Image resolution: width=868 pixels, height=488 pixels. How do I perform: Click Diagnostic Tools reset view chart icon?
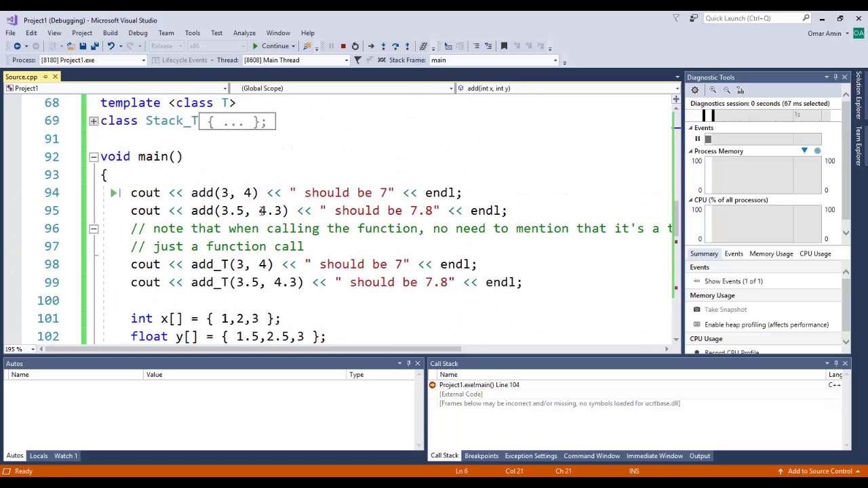point(741,90)
